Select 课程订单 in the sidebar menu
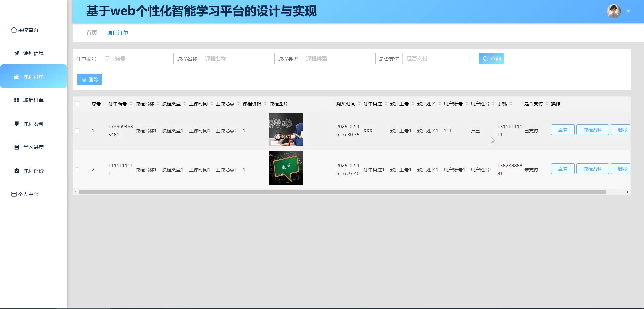The width and height of the screenshot is (644, 309). coord(34,77)
